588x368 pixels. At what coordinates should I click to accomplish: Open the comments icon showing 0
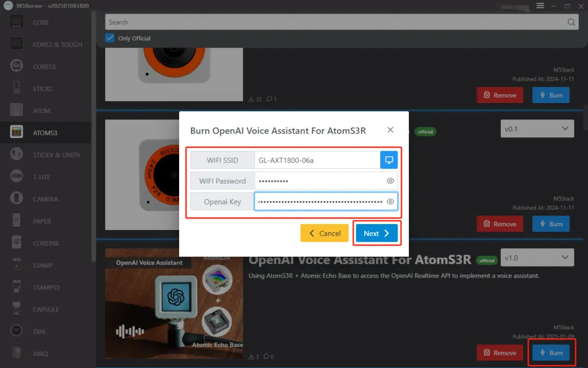(x=266, y=357)
